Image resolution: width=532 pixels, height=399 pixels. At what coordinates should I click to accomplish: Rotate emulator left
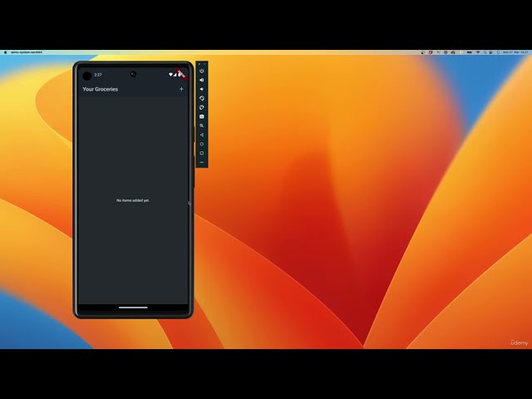coord(202,98)
